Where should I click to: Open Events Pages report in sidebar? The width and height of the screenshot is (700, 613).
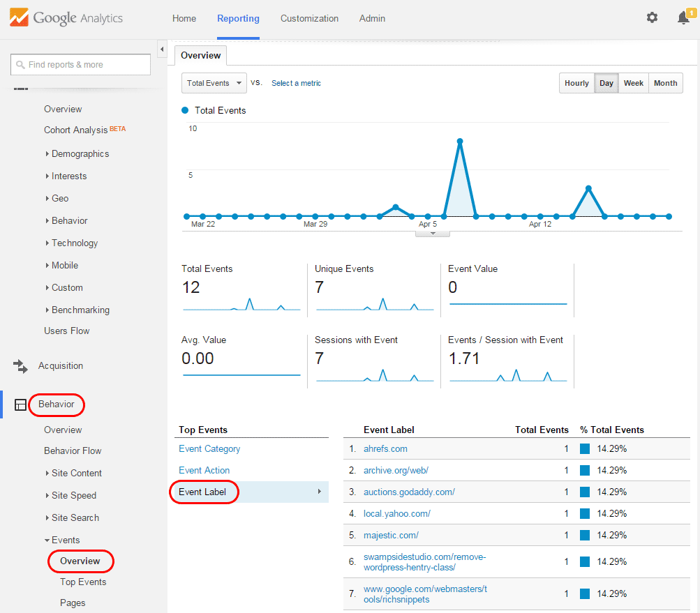point(73,603)
